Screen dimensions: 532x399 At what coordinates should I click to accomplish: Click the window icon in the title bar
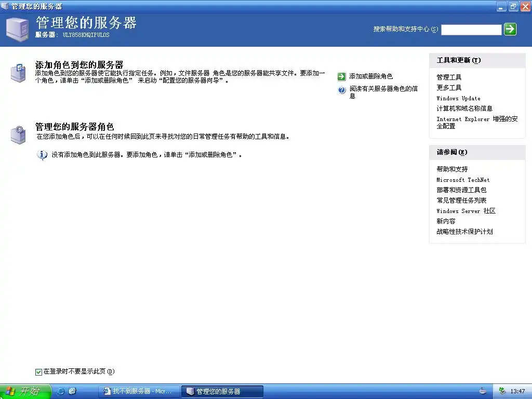5,6
